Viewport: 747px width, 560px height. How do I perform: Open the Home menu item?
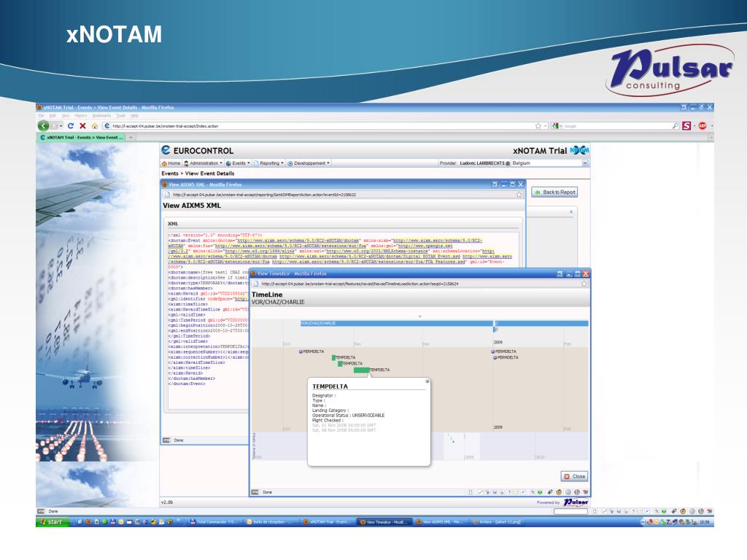[x=171, y=163]
